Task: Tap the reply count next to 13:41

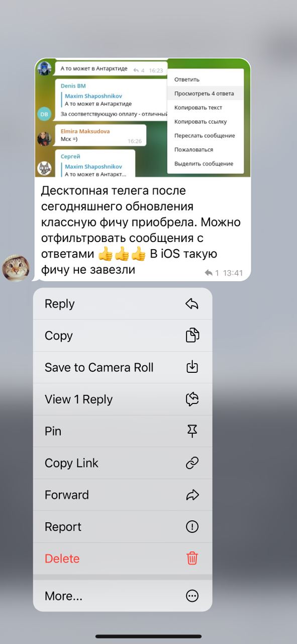Action: click(212, 273)
